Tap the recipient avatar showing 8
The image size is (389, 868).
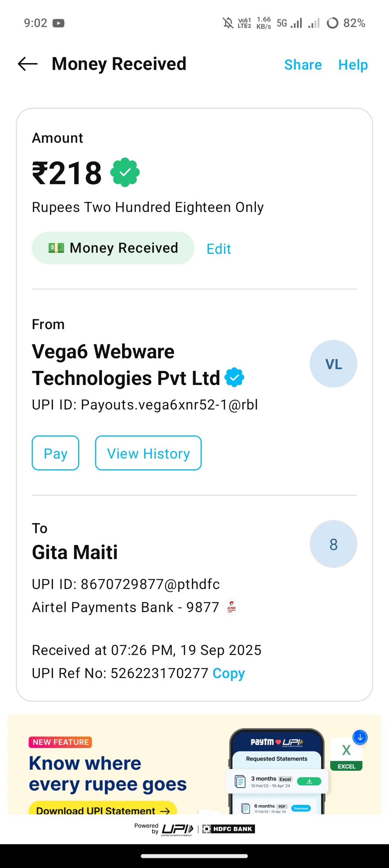click(333, 544)
